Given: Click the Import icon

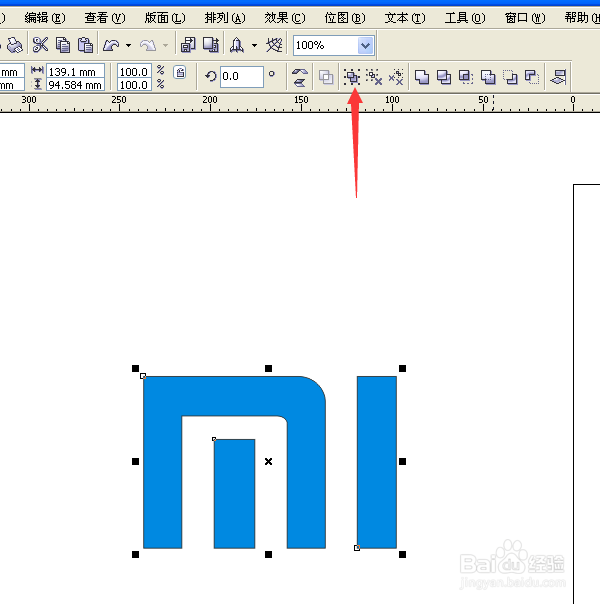Looking at the screenshot, I should (188, 45).
